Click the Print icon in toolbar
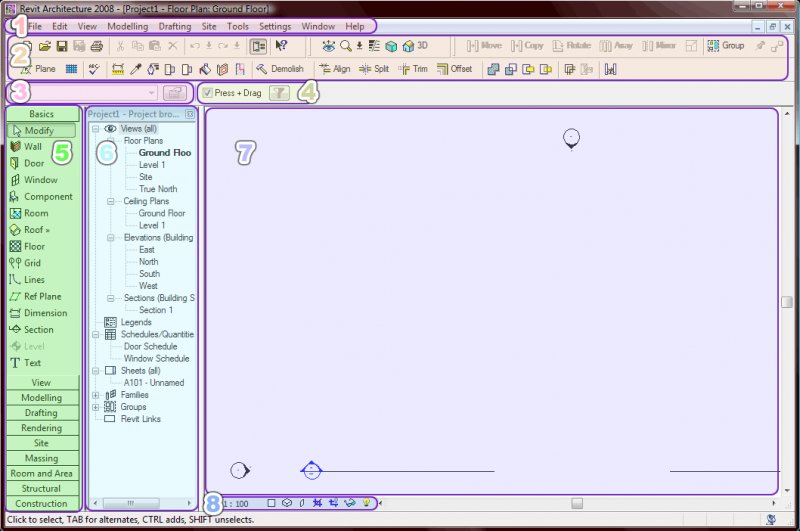 pos(96,46)
